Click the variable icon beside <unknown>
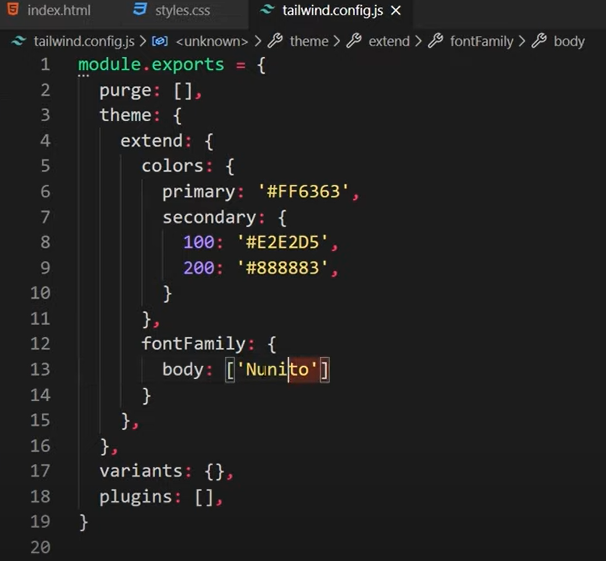 tap(160, 41)
